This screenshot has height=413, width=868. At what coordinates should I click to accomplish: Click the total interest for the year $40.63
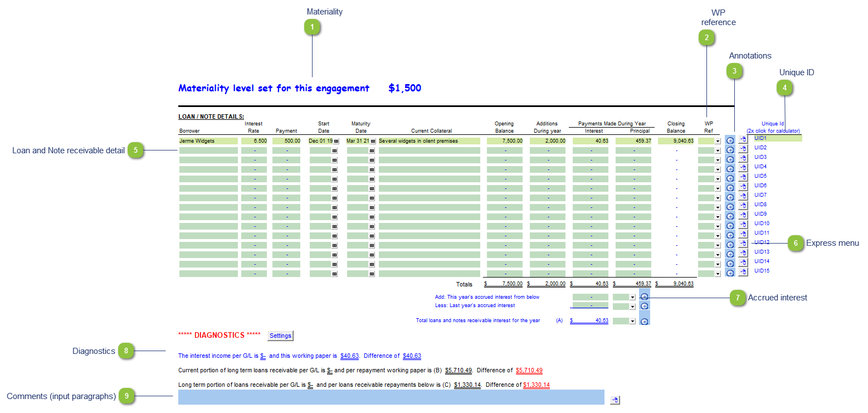click(x=589, y=321)
